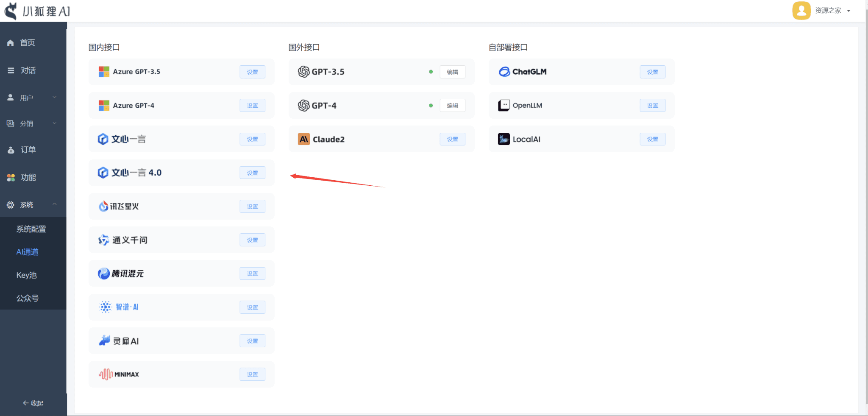Click the user avatar icon in header

(x=801, y=11)
